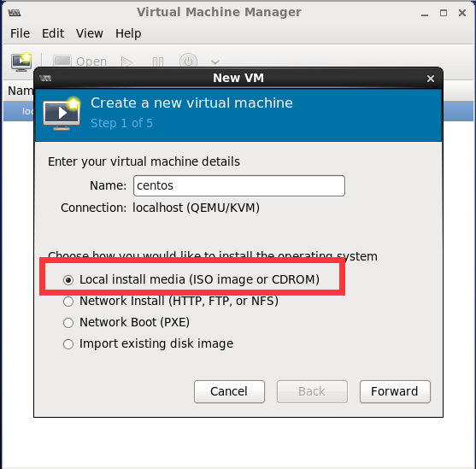Open the View menu

point(89,33)
